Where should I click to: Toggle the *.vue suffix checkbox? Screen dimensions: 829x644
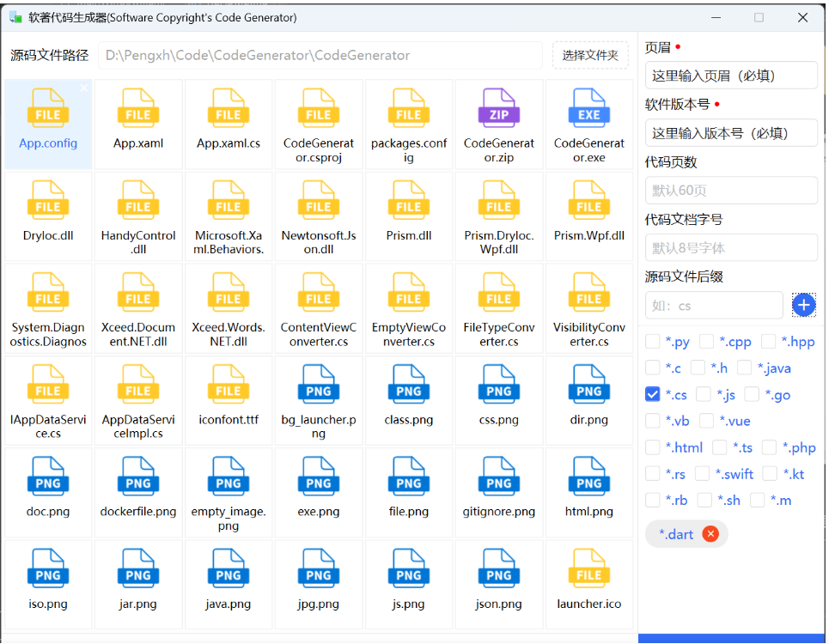(707, 421)
